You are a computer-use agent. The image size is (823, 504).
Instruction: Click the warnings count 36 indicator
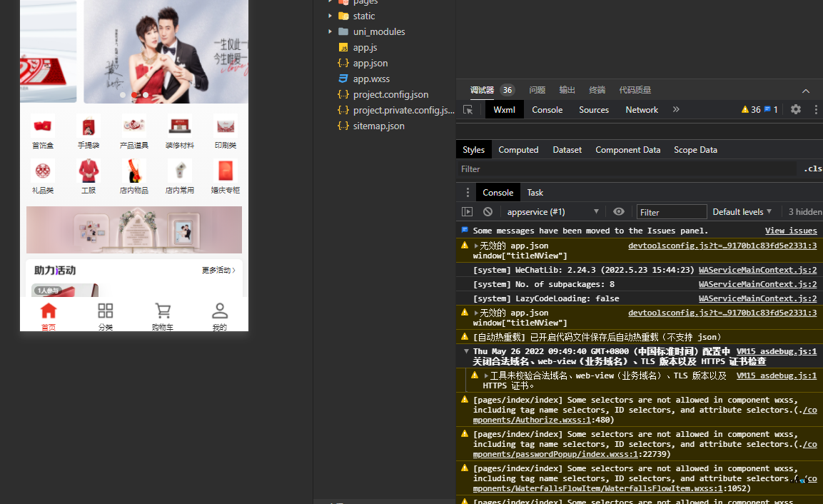tap(751, 110)
